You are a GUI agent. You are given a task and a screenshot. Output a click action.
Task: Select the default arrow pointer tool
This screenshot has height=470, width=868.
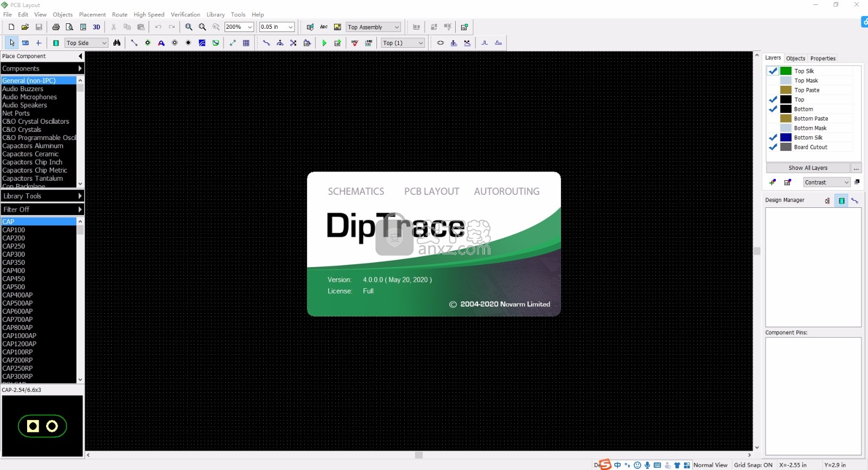click(x=12, y=43)
